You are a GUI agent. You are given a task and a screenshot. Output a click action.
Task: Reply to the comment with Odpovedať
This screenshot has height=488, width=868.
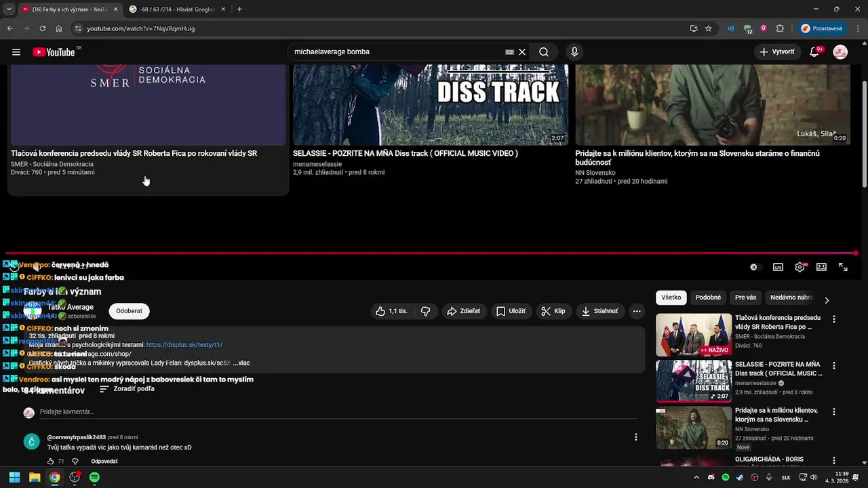104,462
